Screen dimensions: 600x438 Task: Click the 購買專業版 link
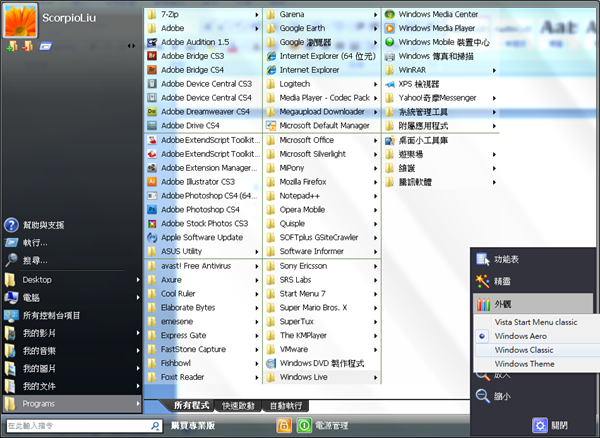192,425
